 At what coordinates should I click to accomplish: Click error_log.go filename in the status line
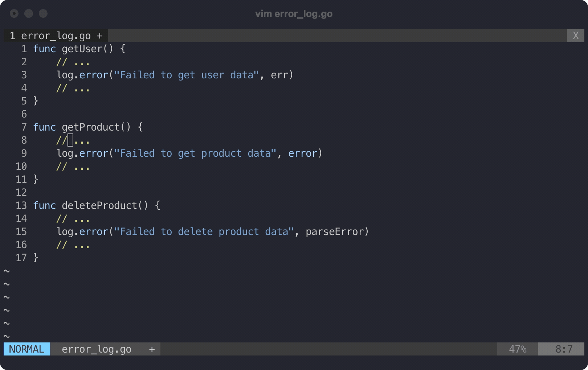(x=97, y=349)
